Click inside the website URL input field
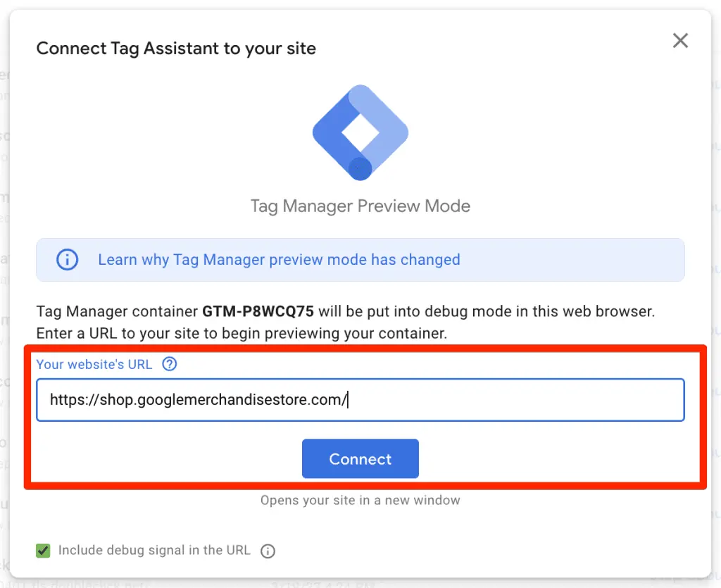The height and width of the screenshot is (588, 721). pyautogui.click(x=360, y=399)
